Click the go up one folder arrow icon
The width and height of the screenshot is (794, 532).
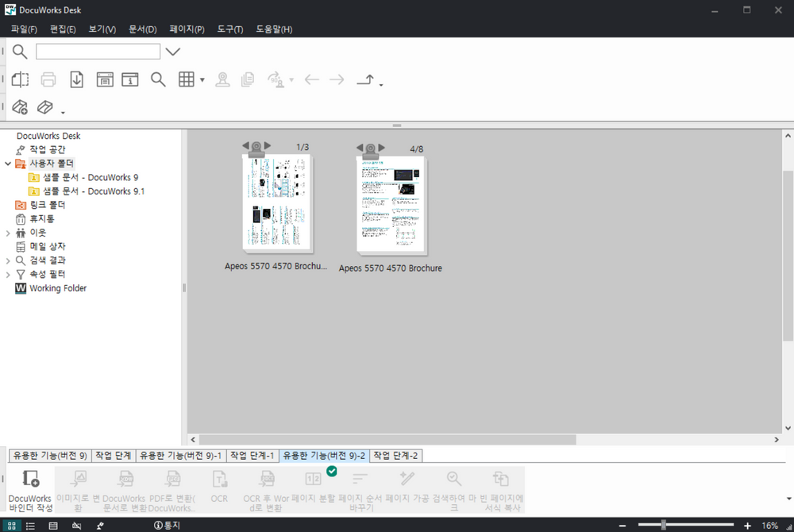[365, 79]
